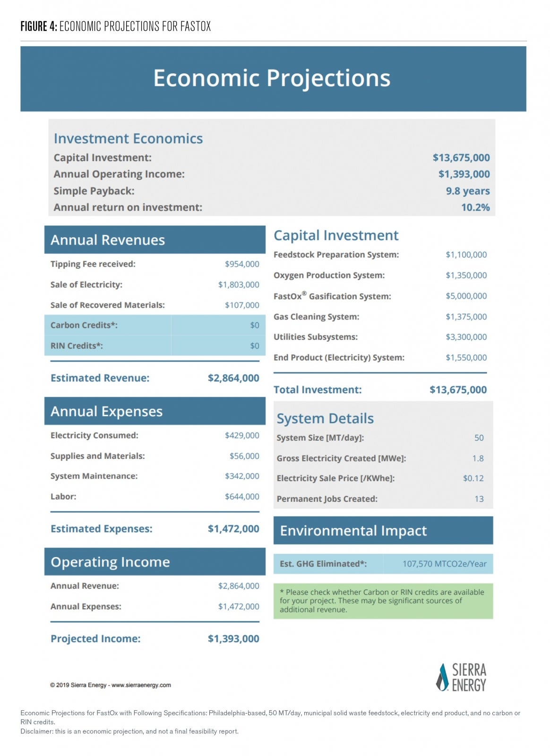The image size is (550, 756).
Task: Click the 'Oxygen Production System:' label
Action: pos(329,275)
